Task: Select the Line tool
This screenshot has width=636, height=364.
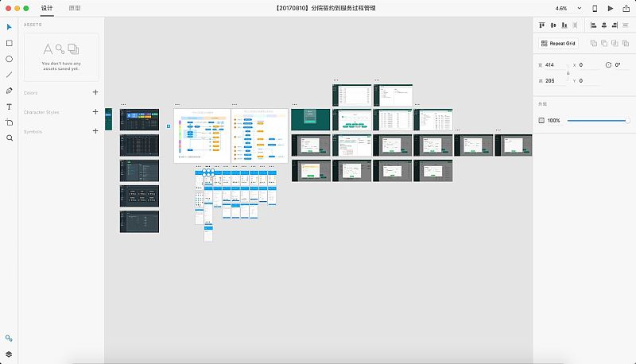Action: coord(9,75)
